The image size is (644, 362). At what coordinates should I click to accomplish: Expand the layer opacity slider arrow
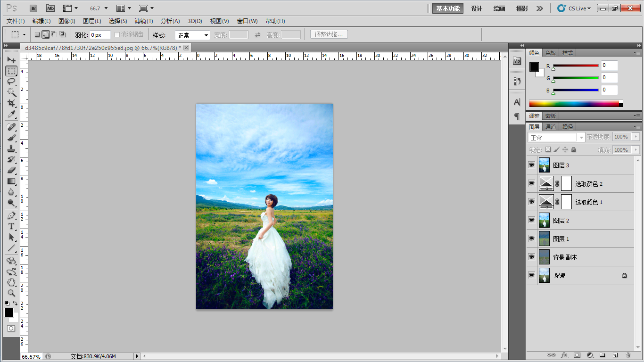coord(636,137)
